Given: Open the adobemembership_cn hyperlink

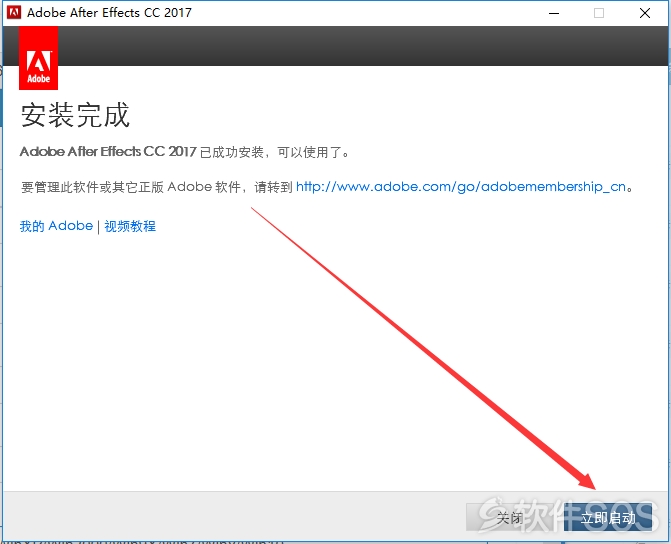Looking at the screenshot, I should point(461,187).
